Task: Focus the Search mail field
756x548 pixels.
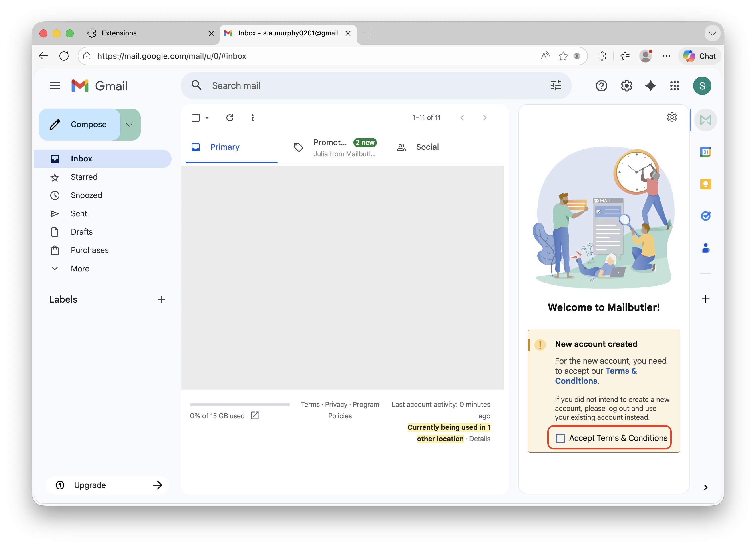Action: click(x=377, y=86)
